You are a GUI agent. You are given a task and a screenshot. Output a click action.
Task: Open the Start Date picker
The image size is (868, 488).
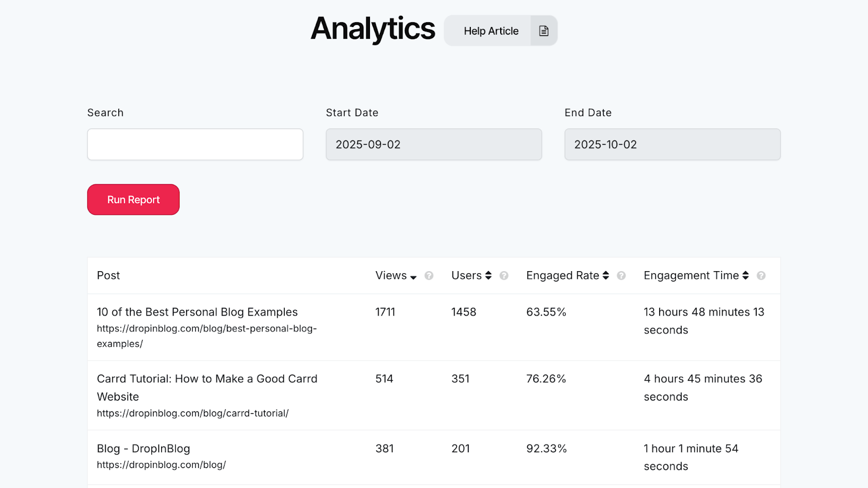(433, 144)
